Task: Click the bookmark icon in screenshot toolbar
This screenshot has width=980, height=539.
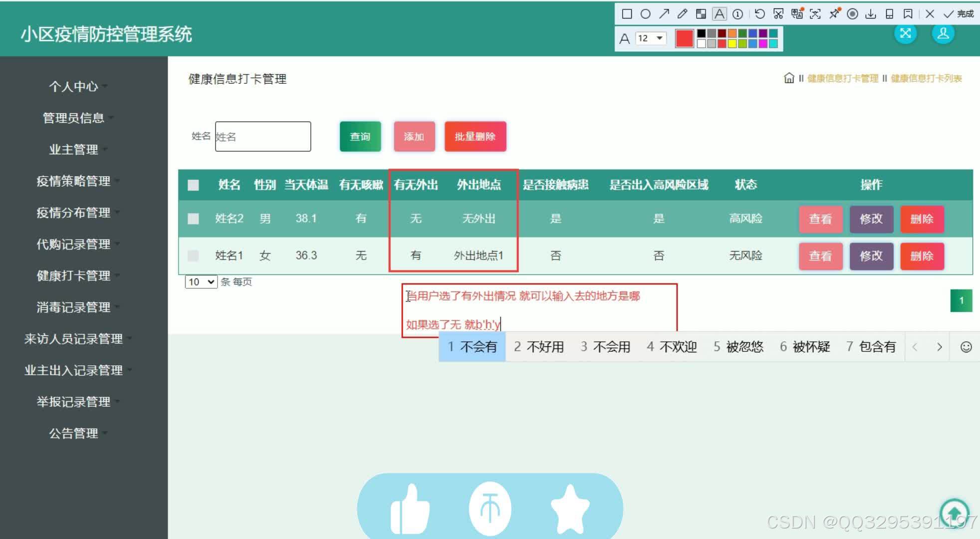Action: 908,14
